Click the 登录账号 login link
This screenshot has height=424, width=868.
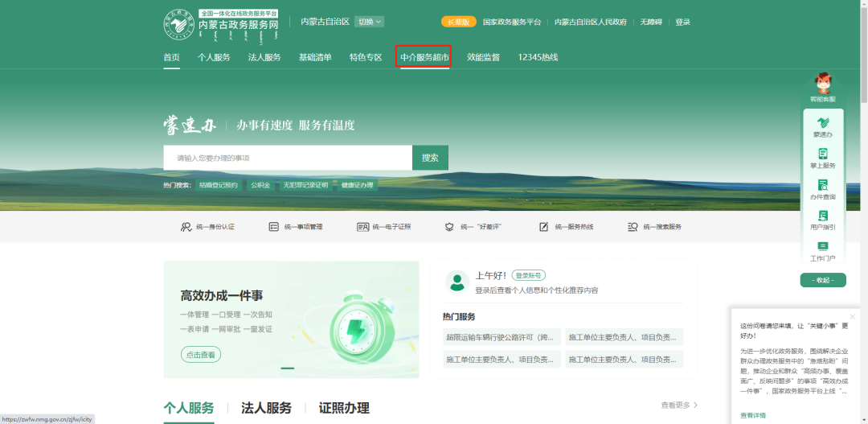(528, 275)
